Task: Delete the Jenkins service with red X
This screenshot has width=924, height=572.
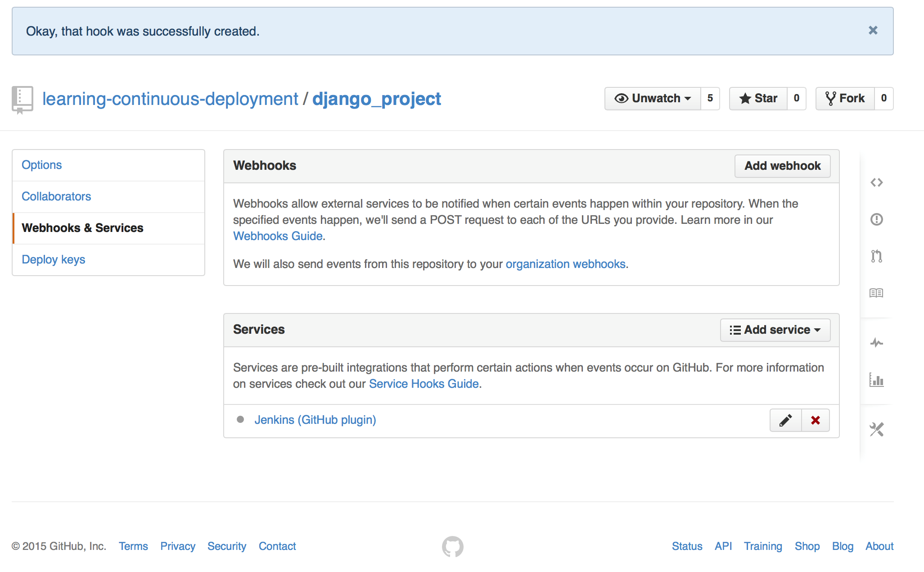Action: click(816, 420)
